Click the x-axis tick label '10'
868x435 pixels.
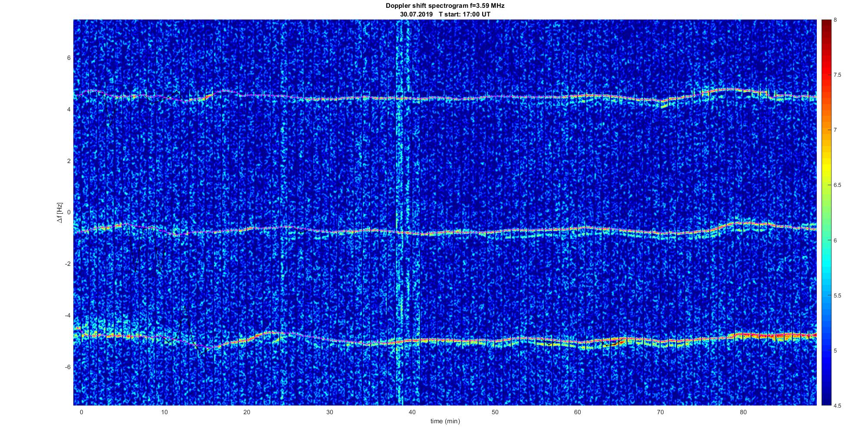pyautogui.click(x=164, y=412)
